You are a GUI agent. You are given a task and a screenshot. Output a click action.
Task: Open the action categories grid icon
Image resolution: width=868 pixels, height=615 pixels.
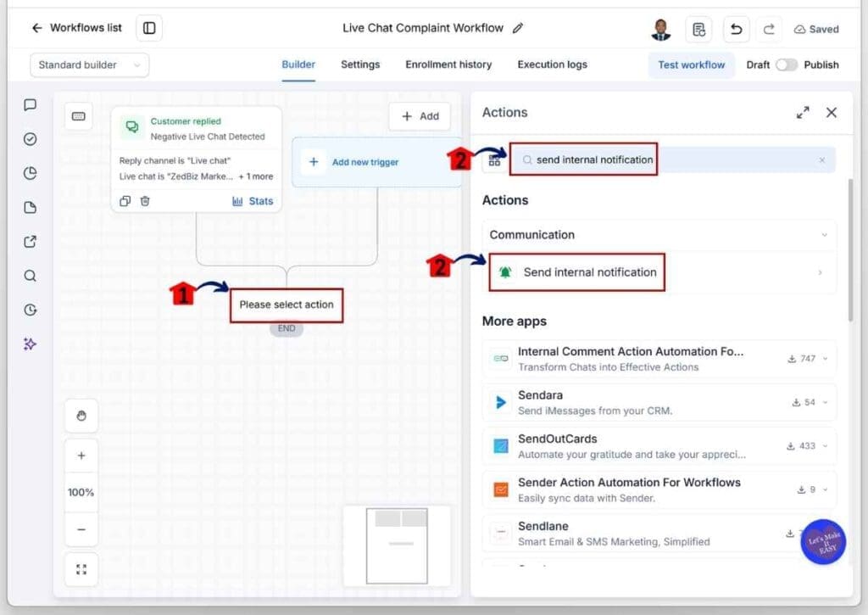pyautogui.click(x=494, y=160)
